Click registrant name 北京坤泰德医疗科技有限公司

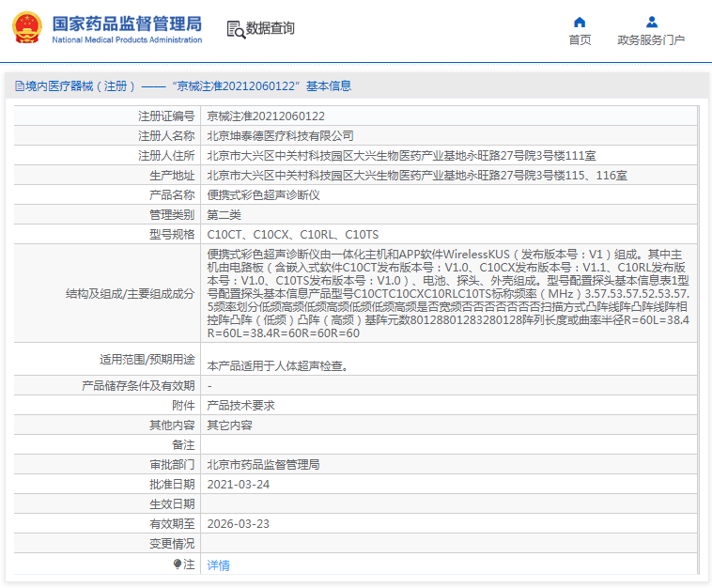point(280,136)
